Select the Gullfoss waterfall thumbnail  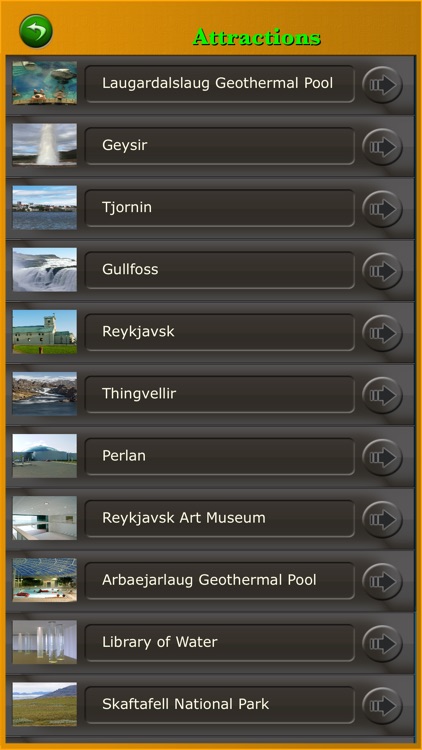(x=44, y=269)
